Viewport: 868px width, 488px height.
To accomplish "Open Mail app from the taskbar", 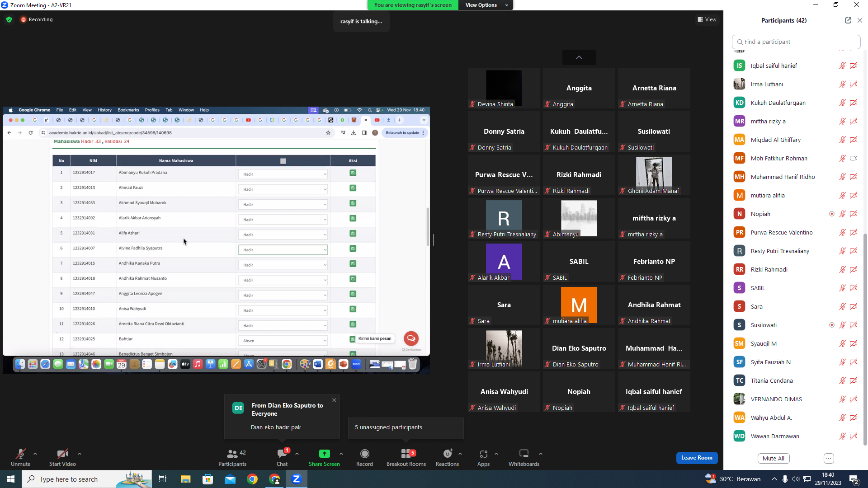I will pos(230,479).
